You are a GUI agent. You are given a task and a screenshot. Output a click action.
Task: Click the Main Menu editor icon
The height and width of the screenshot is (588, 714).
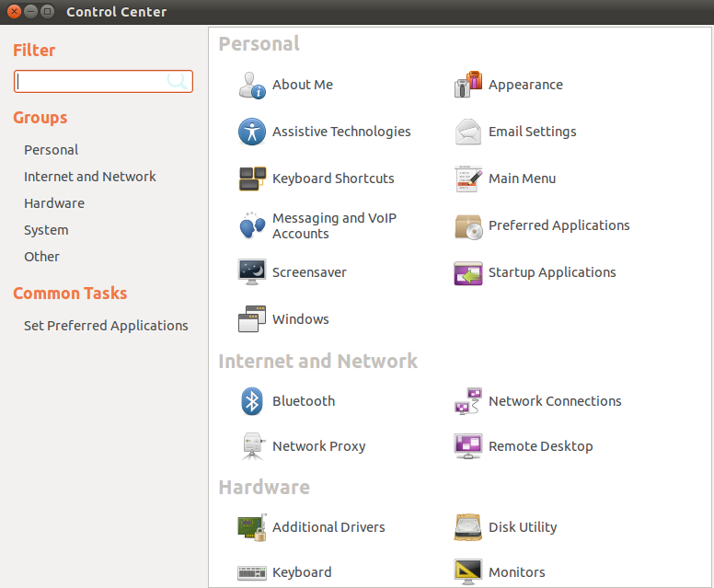click(x=468, y=179)
